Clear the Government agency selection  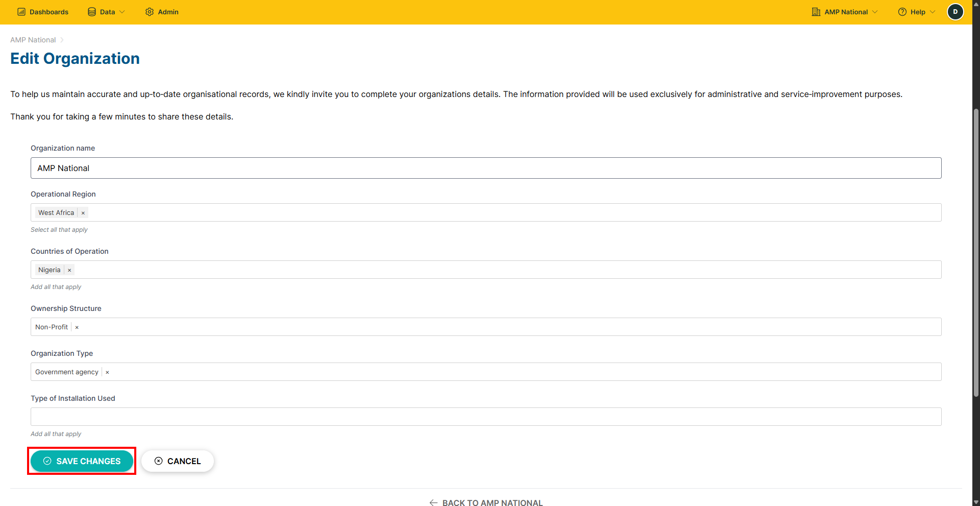coord(107,372)
